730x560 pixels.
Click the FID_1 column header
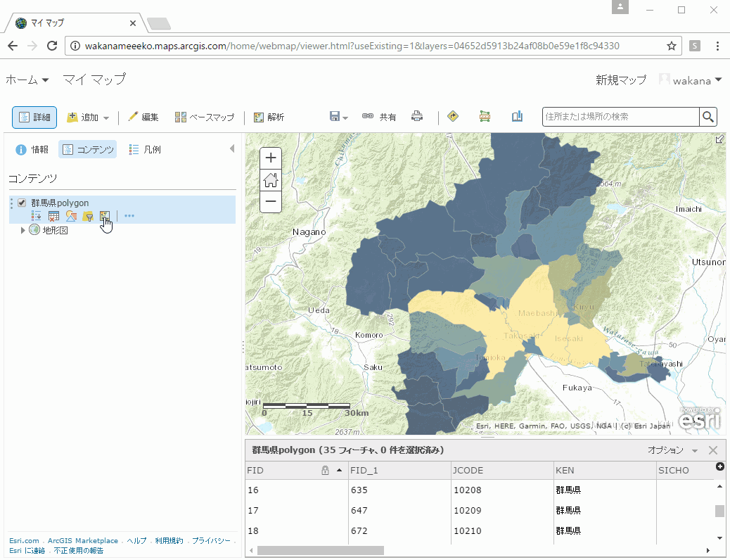tap(399, 470)
